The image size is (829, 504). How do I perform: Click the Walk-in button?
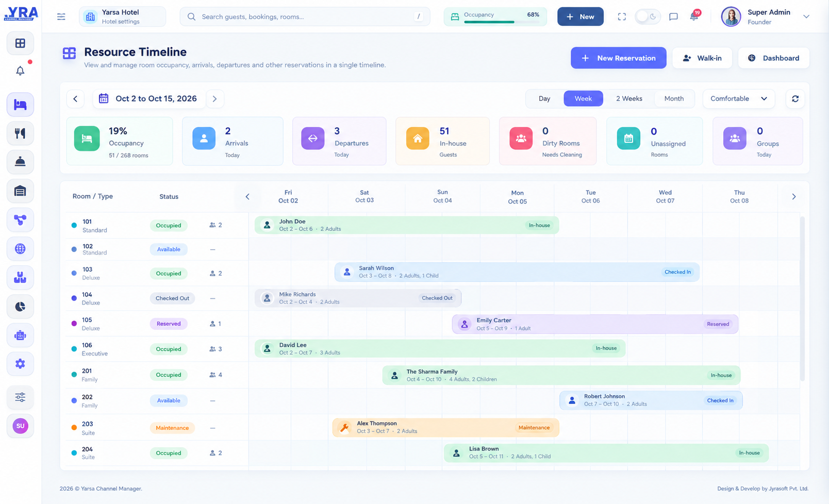pyautogui.click(x=702, y=58)
